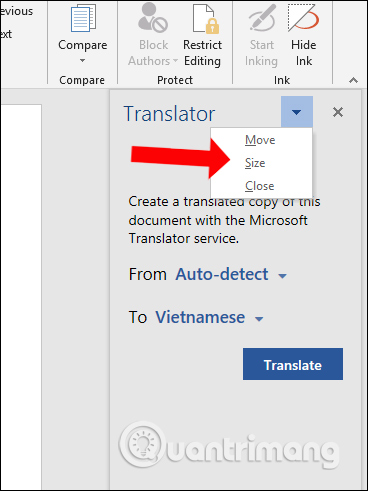Open the To Vietnamese language dropdown

tap(209, 317)
